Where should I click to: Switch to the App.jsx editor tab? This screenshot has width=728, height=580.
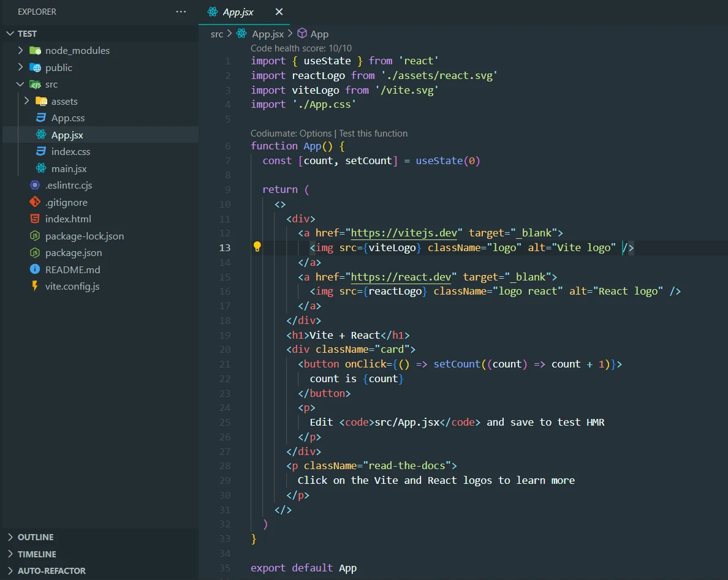pos(238,12)
